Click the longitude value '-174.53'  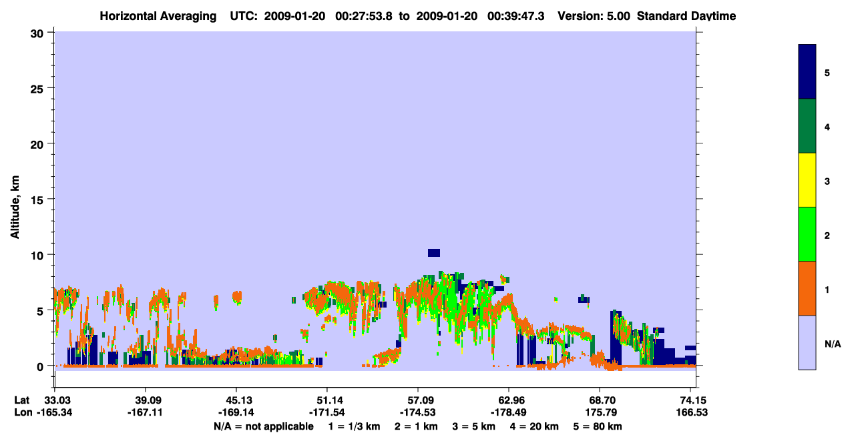pyautogui.click(x=417, y=413)
